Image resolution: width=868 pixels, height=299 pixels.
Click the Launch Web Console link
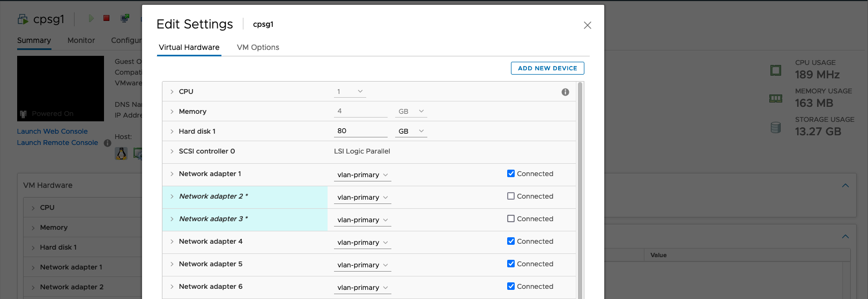[52, 132]
